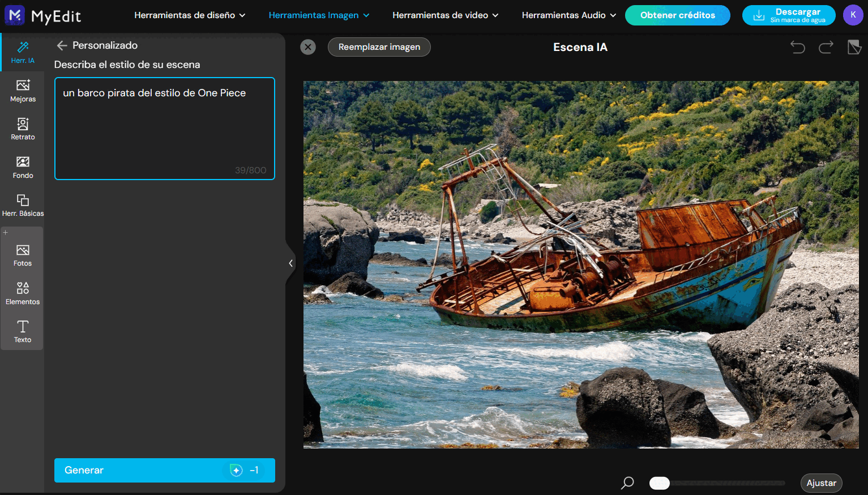Click Reemplazar imagen button
Viewport: 868px width, 495px height.
tap(379, 47)
